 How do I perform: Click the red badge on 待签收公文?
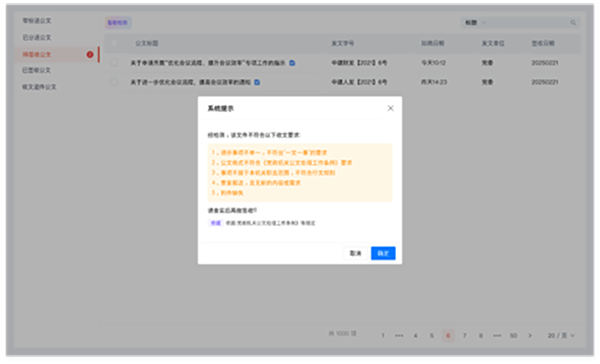coord(90,54)
